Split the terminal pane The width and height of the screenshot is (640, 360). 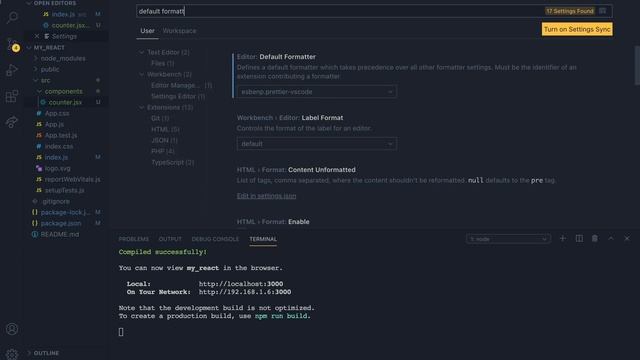[x=579, y=238]
